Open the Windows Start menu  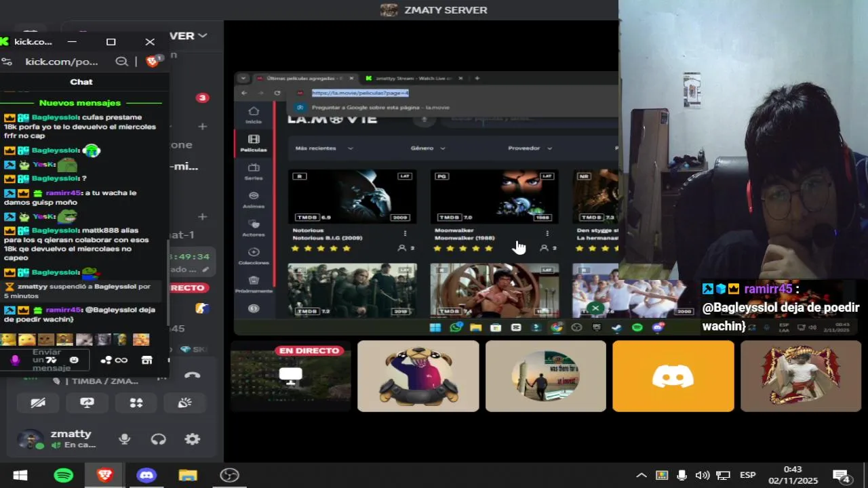click(20, 475)
